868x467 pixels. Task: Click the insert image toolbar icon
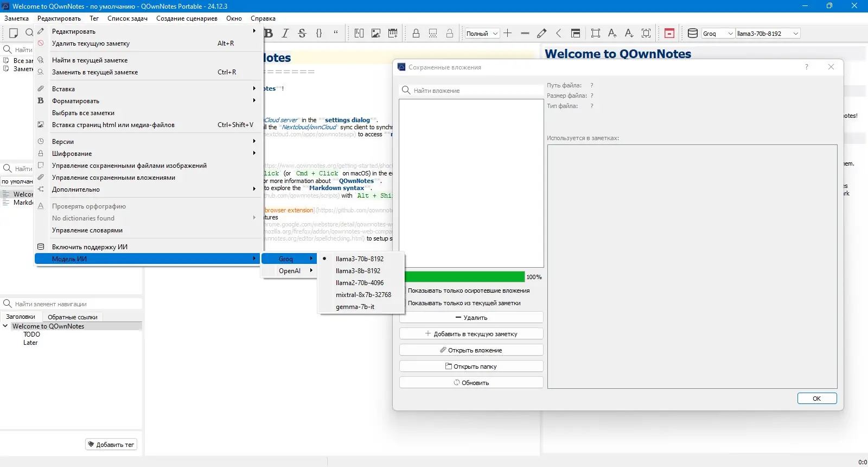pyautogui.click(x=375, y=33)
